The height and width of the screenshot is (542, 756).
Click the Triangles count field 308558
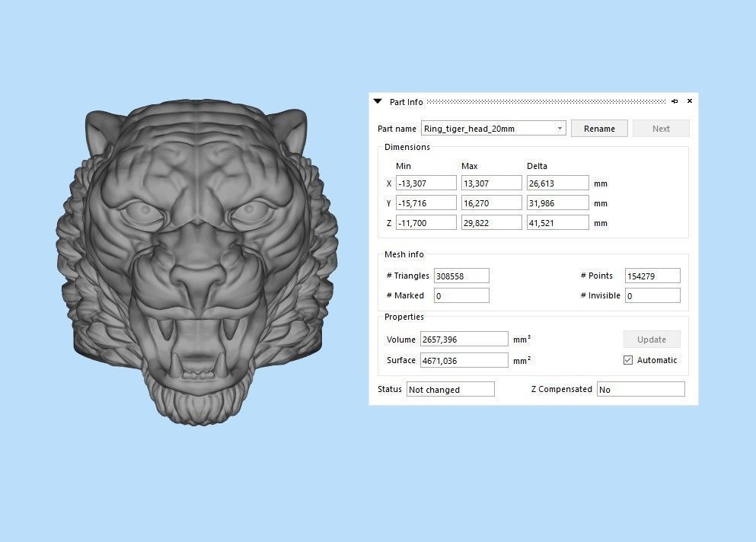click(x=461, y=276)
